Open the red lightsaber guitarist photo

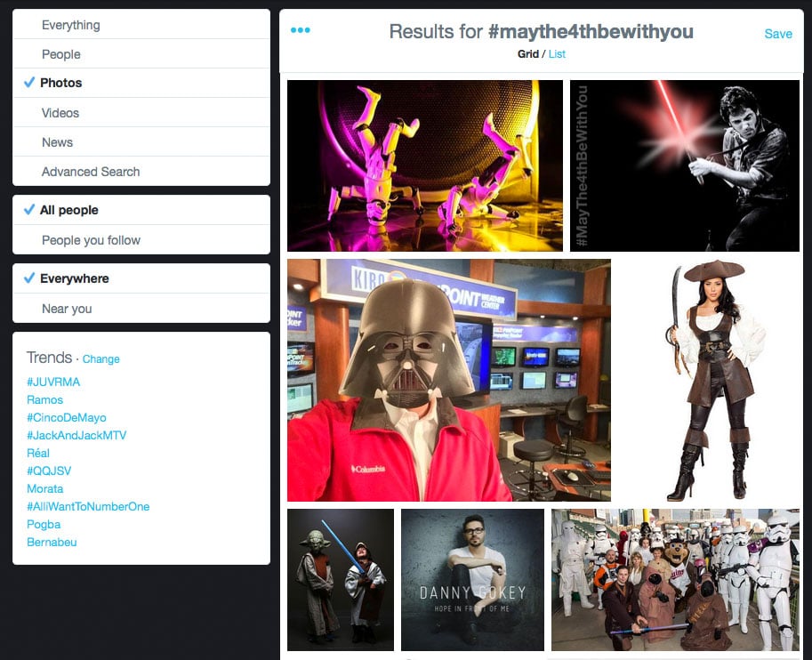685,165
